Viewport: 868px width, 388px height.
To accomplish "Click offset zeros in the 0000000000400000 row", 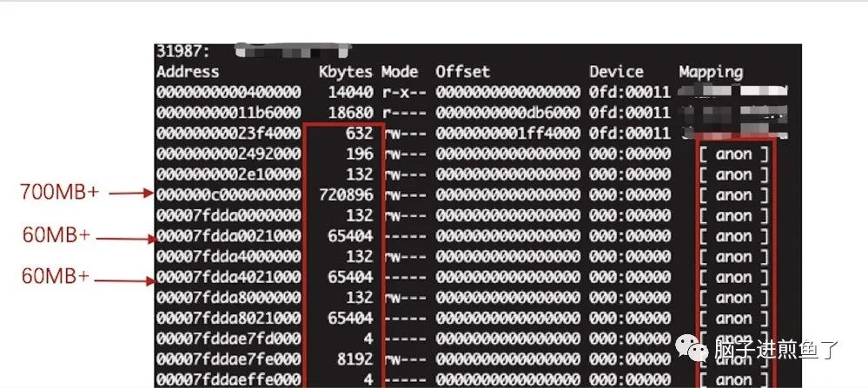I will (x=508, y=92).
